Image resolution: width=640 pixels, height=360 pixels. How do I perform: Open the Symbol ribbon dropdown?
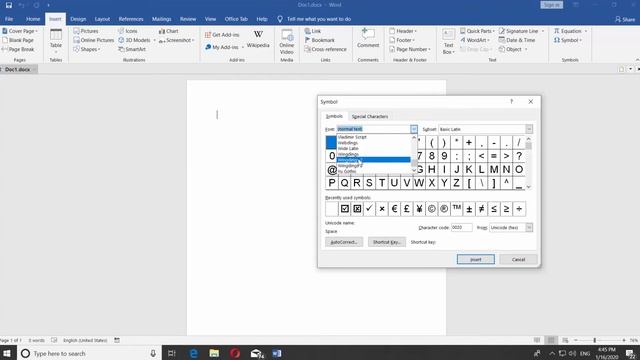pos(568,40)
